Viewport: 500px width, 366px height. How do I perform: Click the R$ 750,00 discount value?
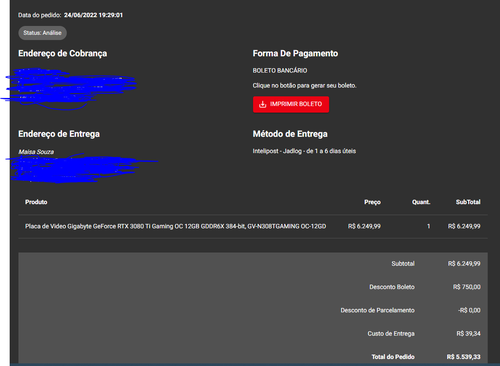[467, 287]
